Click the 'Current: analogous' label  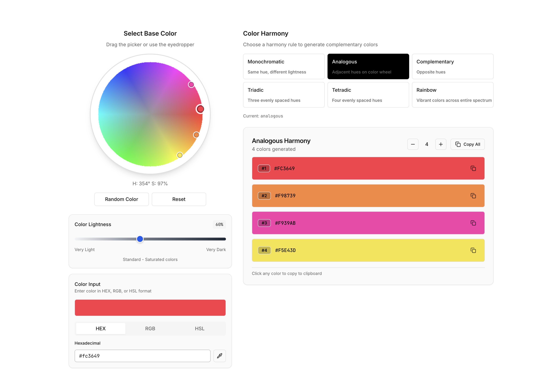tap(263, 116)
